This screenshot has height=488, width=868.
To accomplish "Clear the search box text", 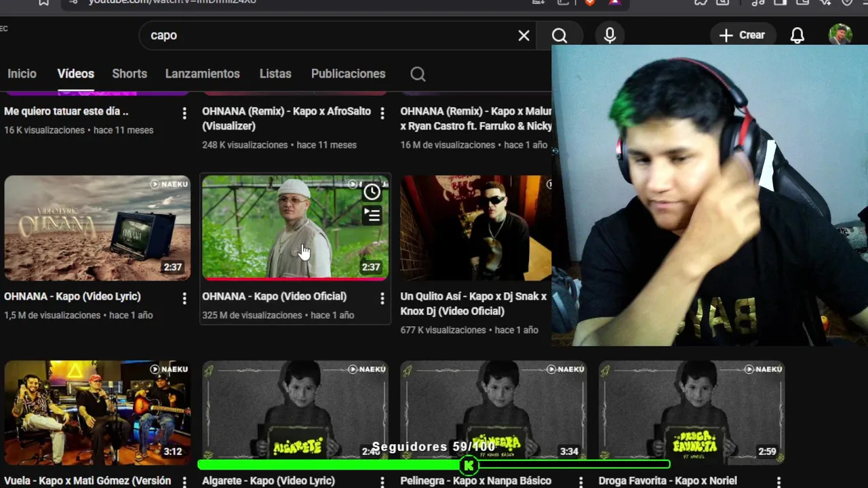I will pyautogui.click(x=524, y=35).
